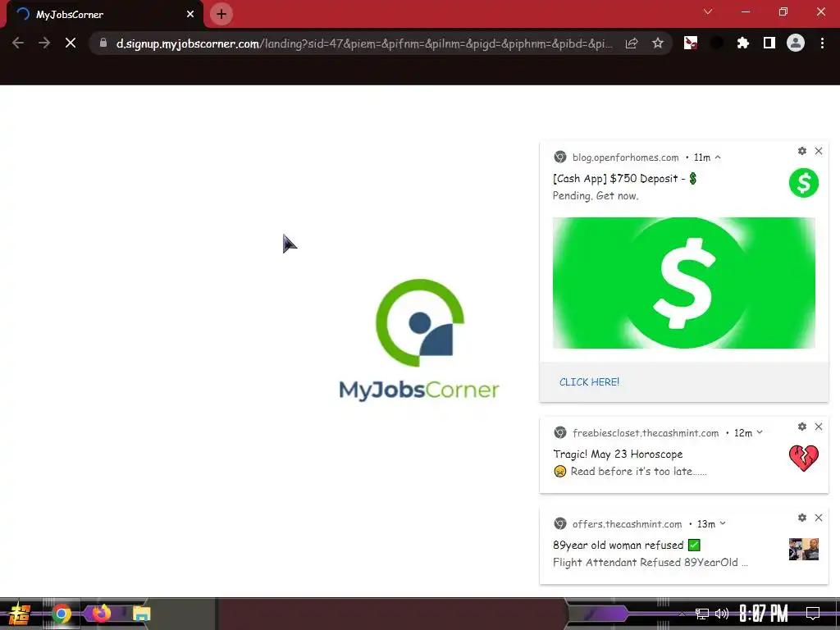Click the lock site info icon
The image size is (840, 630).
(x=103, y=43)
